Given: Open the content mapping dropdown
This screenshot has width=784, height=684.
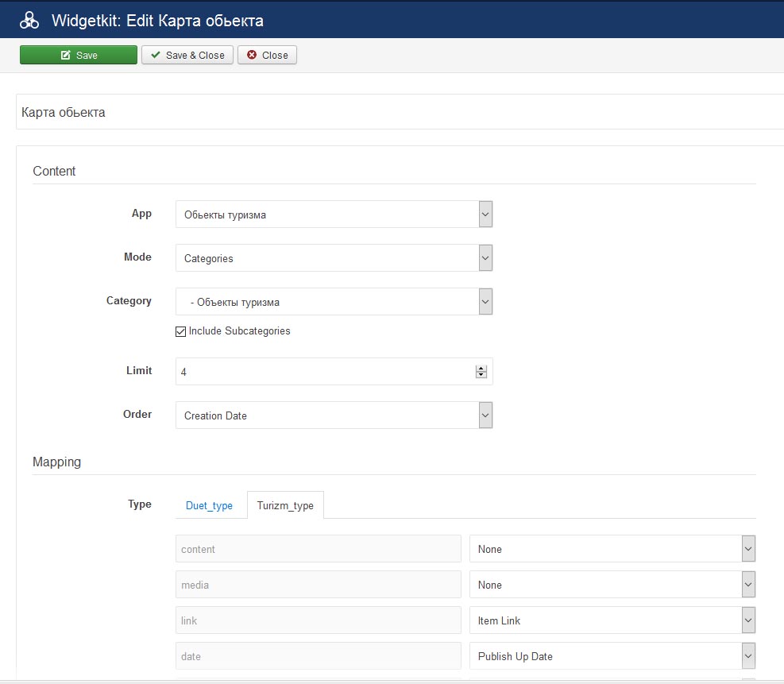Looking at the screenshot, I should pos(612,549).
